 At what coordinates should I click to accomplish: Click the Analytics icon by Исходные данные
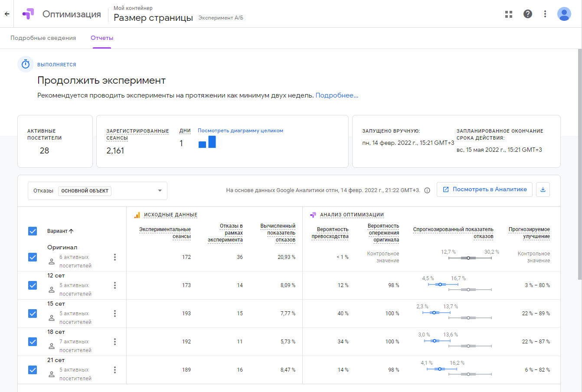click(x=137, y=215)
